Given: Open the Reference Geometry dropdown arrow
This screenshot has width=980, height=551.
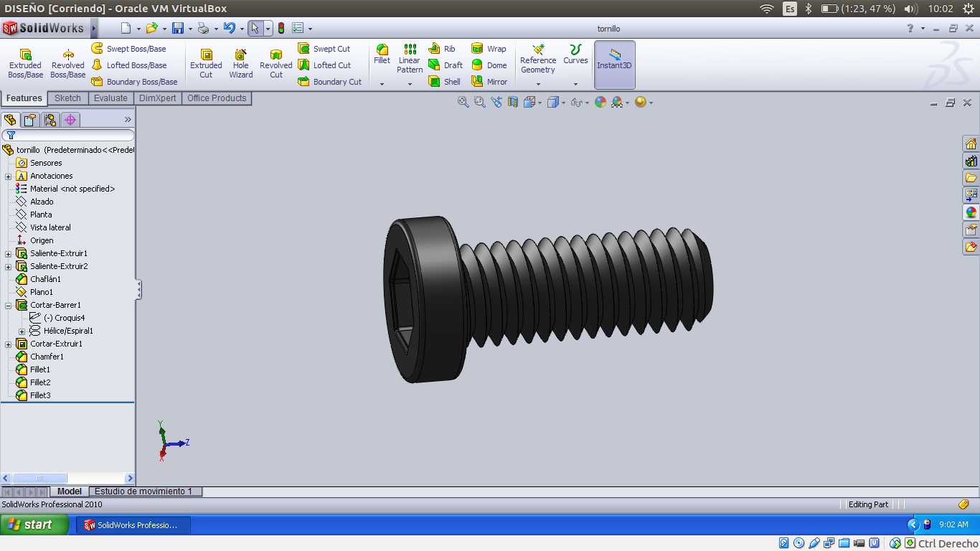Looking at the screenshot, I should [538, 84].
